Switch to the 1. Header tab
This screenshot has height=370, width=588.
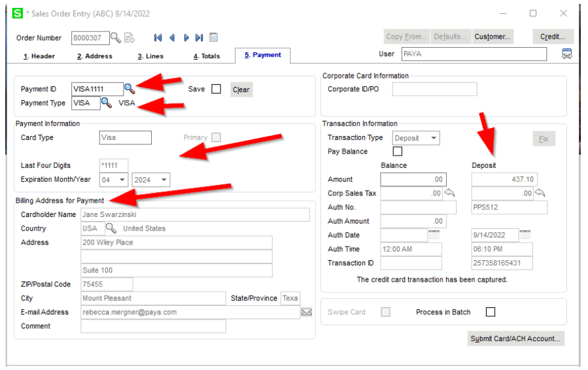click(39, 56)
